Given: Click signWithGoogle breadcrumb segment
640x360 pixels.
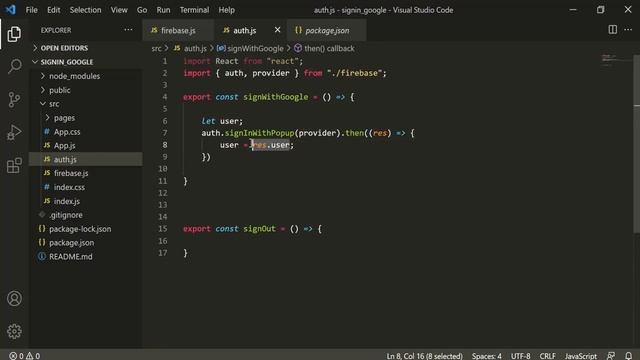Looking at the screenshot, I should [250, 49].
